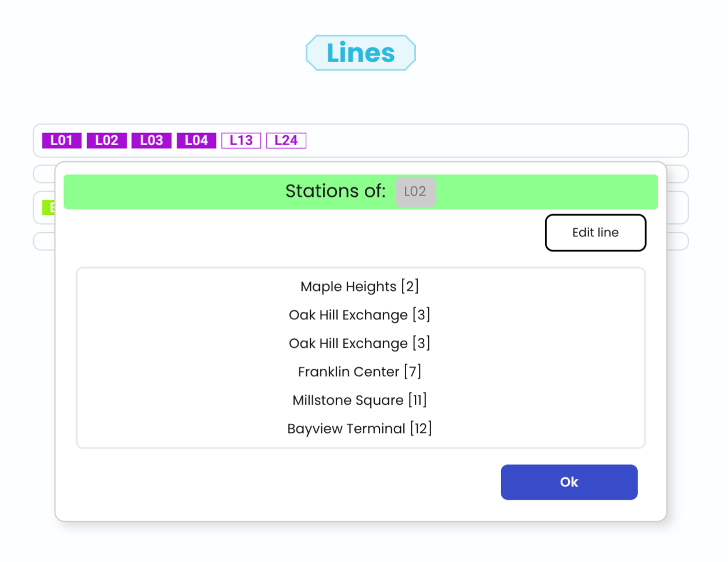Click the first Oak Hill Exchange [3] entry
This screenshot has height=562, width=728.
[x=360, y=315]
